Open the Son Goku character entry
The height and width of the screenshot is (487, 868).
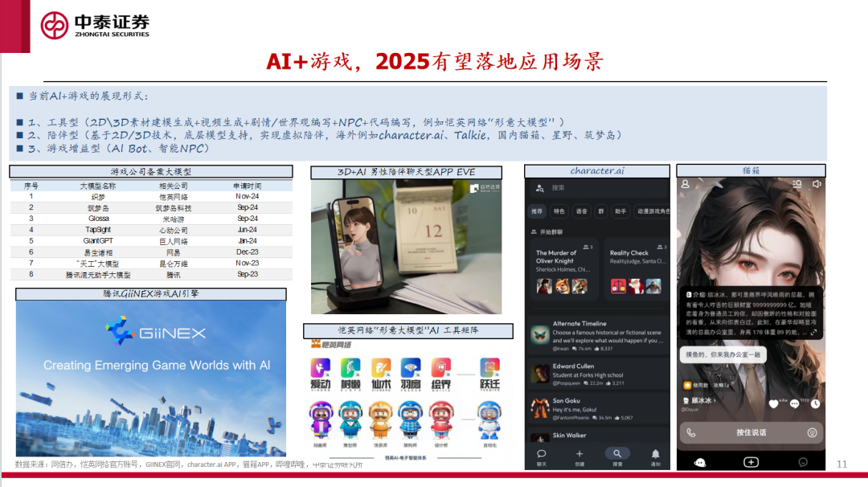pos(600,408)
